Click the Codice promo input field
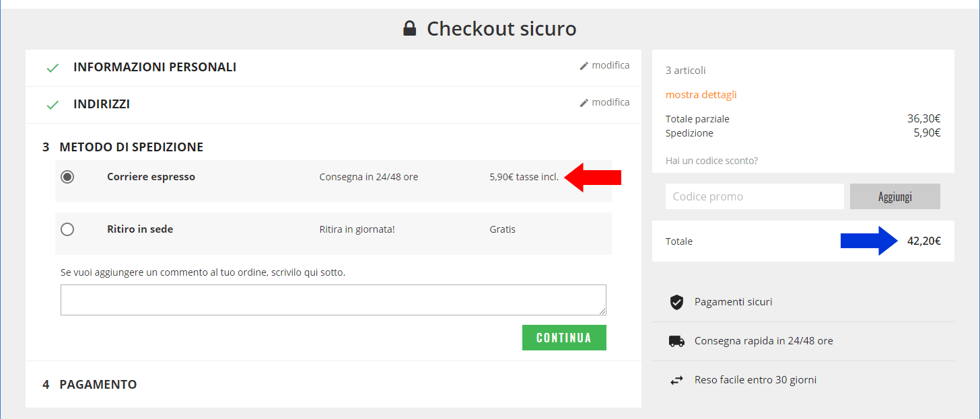Viewport: 980px width, 419px height. (x=754, y=196)
